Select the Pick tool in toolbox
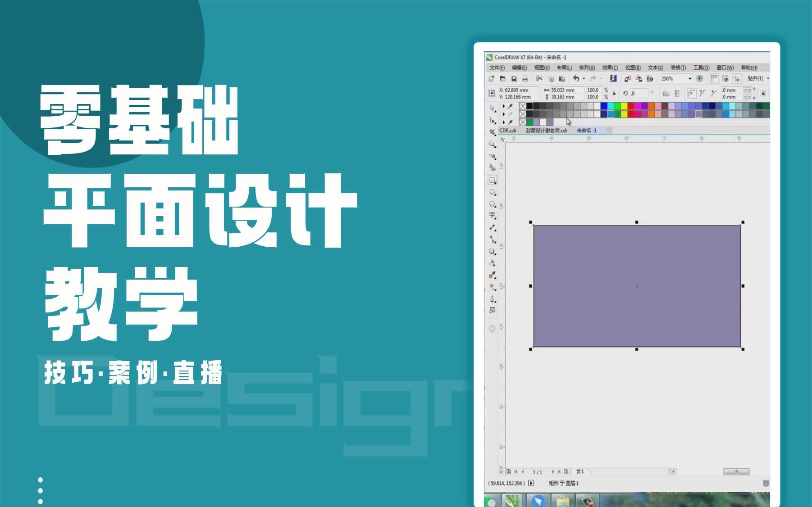812x507 pixels. point(492,109)
